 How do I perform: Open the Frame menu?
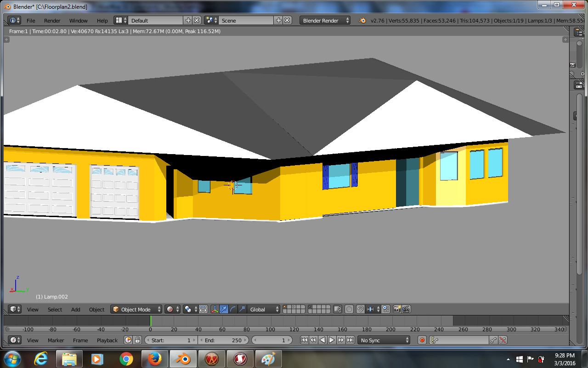[x=80, y=340]
